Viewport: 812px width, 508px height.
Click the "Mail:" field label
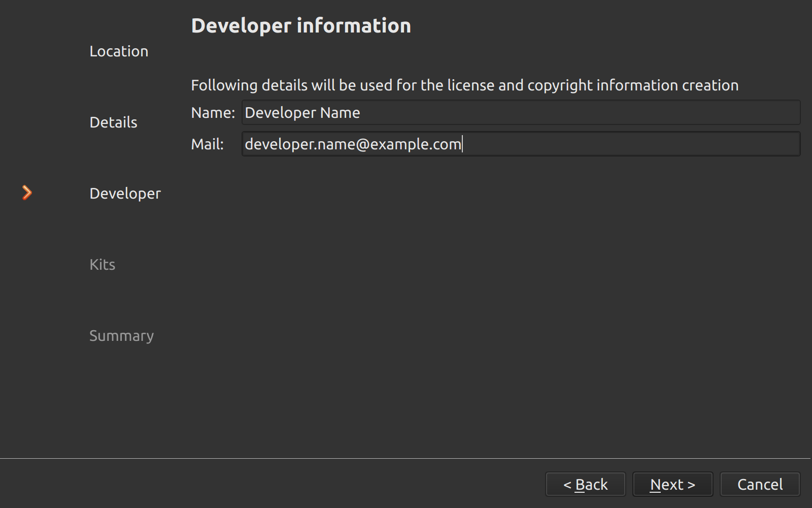tap(207, 144)
